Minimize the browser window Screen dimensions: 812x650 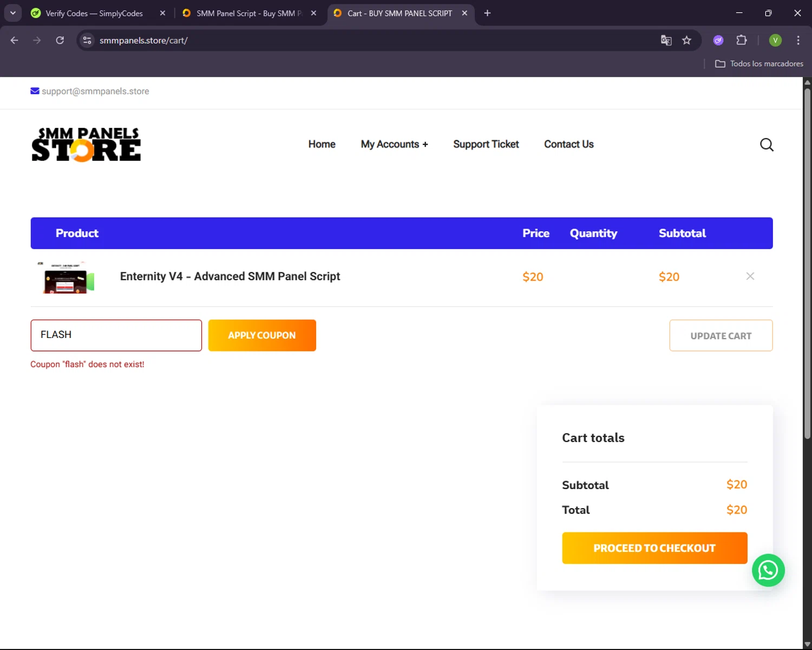click(739, 13)
